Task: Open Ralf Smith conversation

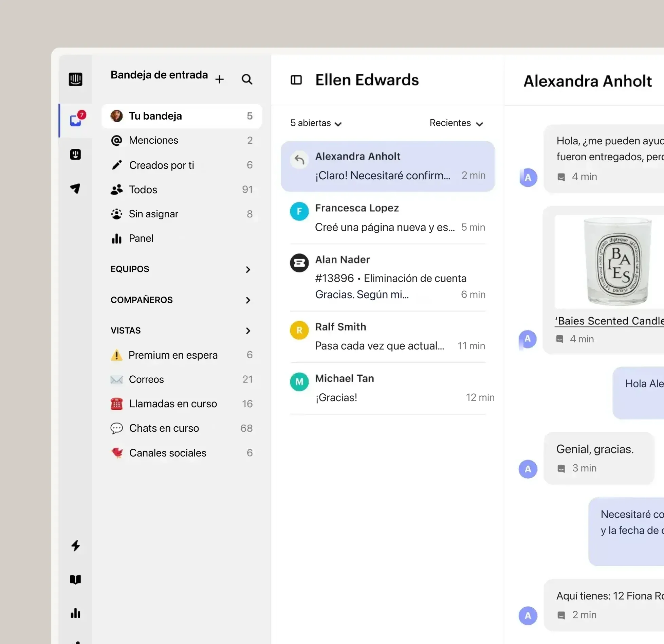Action: pos(388,337)
